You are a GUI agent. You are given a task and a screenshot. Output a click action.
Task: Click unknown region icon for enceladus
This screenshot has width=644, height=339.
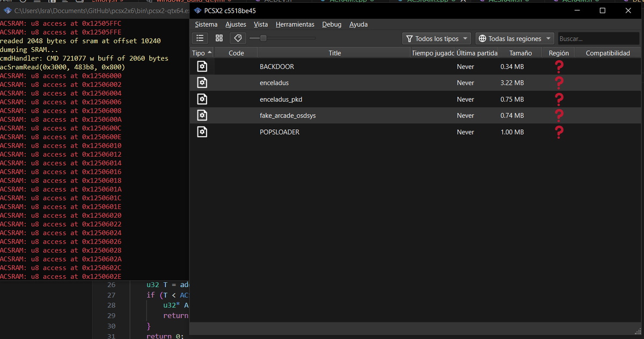click(x=559, y=83)
